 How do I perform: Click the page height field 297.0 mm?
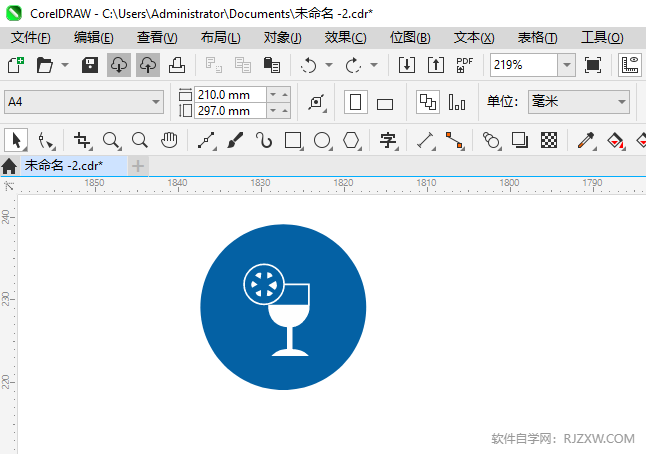[x=231, y=111]
